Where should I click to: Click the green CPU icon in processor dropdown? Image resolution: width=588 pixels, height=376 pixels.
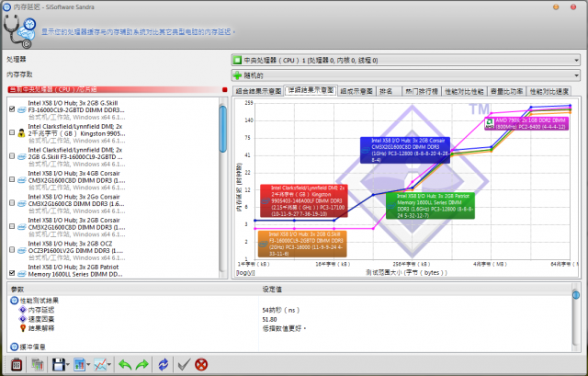click(237, 60)
